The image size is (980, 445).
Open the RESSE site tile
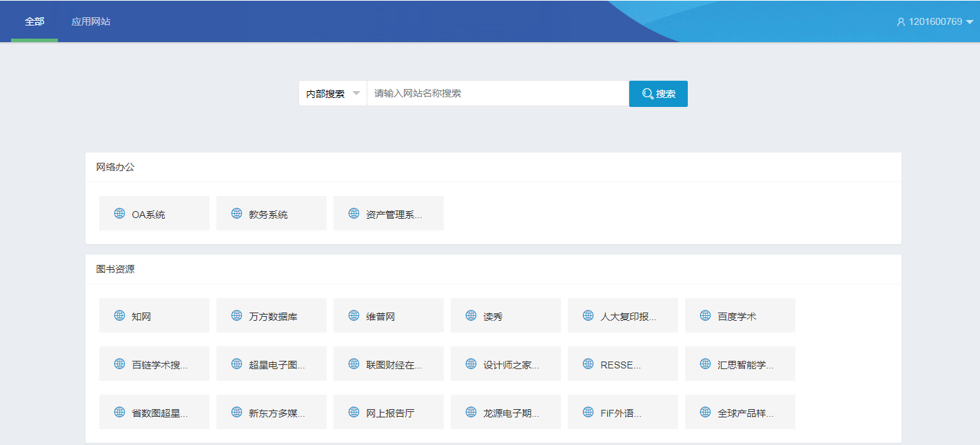click(622, 364)
